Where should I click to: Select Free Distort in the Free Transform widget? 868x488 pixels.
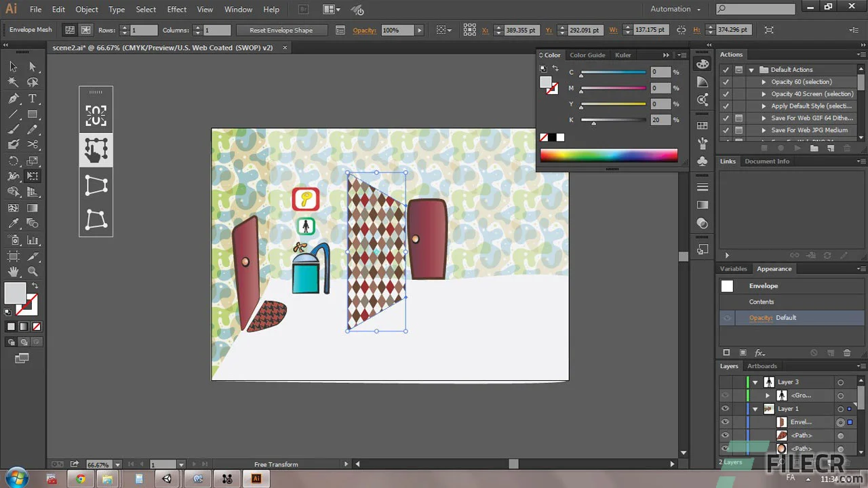(x=96, y=219)
